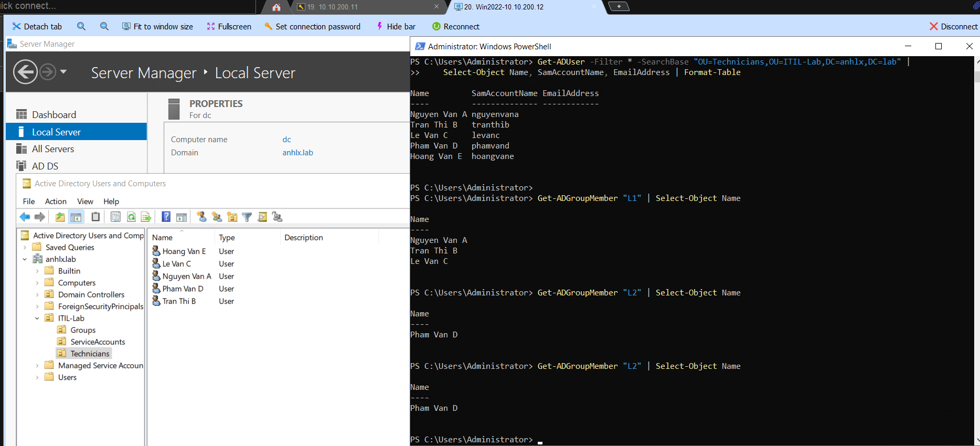The height and width of the screenshot is (446, 980).
Task: Click Server Manager back arrow button
Action: pyautogui.click(x=25, y=72)
